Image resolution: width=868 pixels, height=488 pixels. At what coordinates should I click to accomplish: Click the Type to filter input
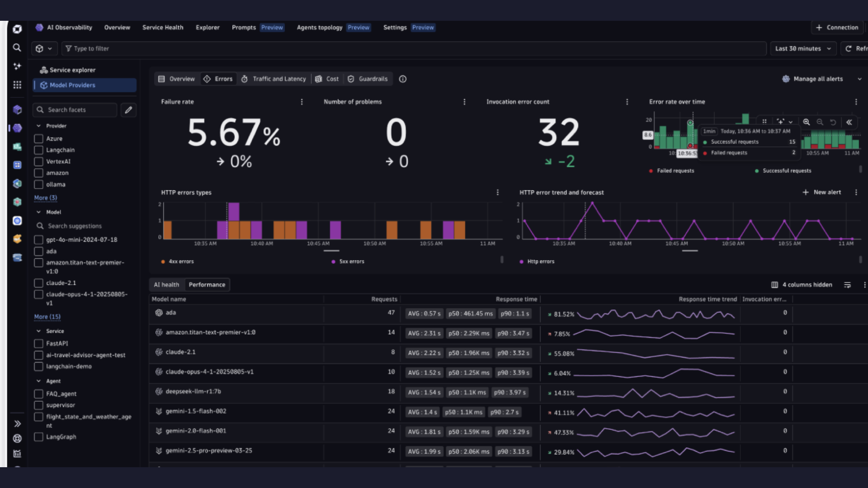pyautogui.click(x=414, y=49)
